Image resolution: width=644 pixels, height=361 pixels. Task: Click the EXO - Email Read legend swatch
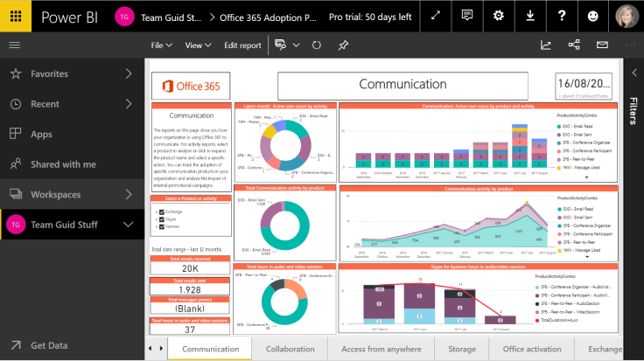point(558,127)
